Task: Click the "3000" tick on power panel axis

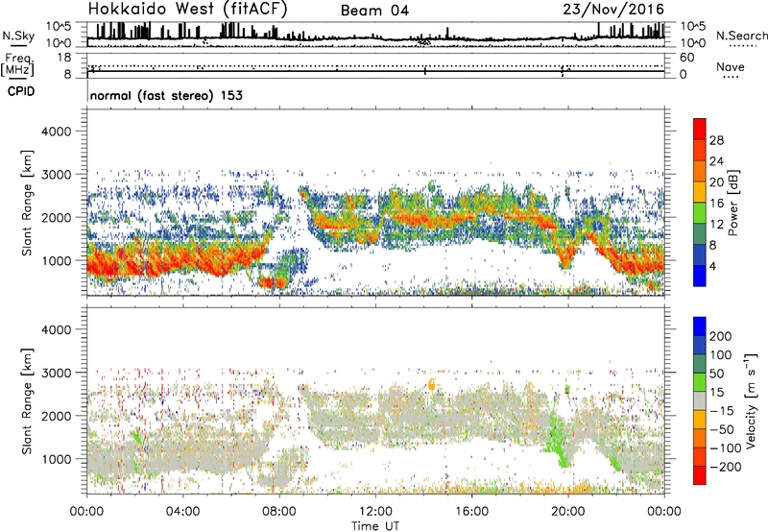Action: pyautogui.click(x=57, y=175)
